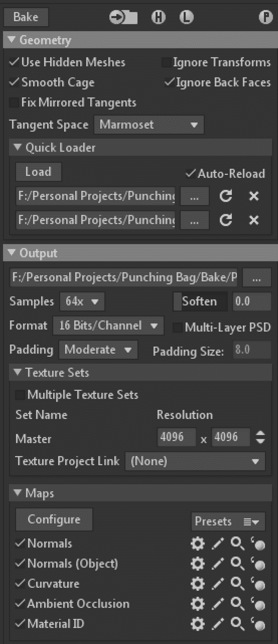Click the H high-poly icon in top bar
The height and width of the screenshot is (644, 278).
tap(158, 17)
